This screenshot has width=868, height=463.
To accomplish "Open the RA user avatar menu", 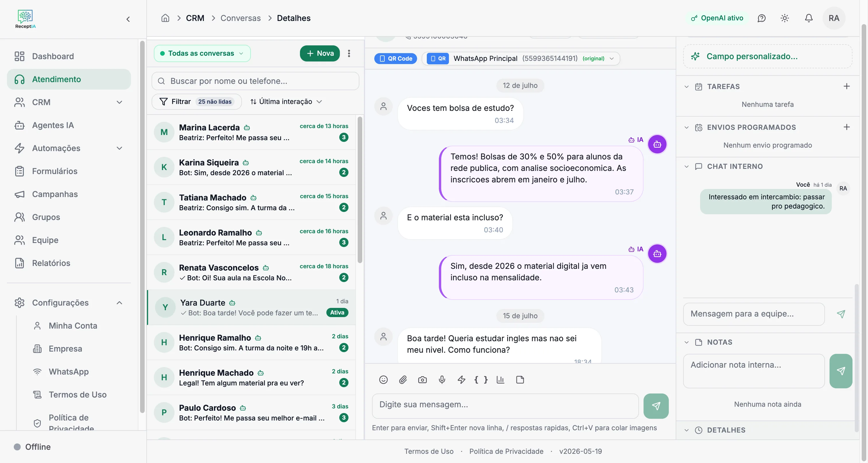I will pyautogui.click(x=834, y=18).
